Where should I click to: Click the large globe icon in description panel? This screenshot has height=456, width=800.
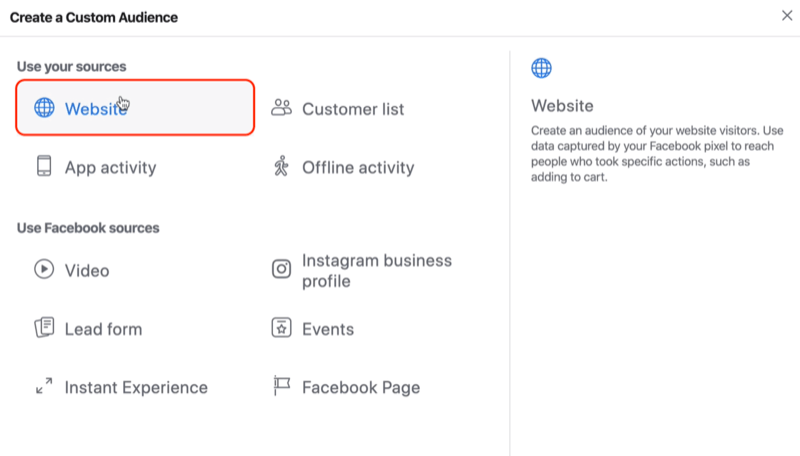point(541,68)
